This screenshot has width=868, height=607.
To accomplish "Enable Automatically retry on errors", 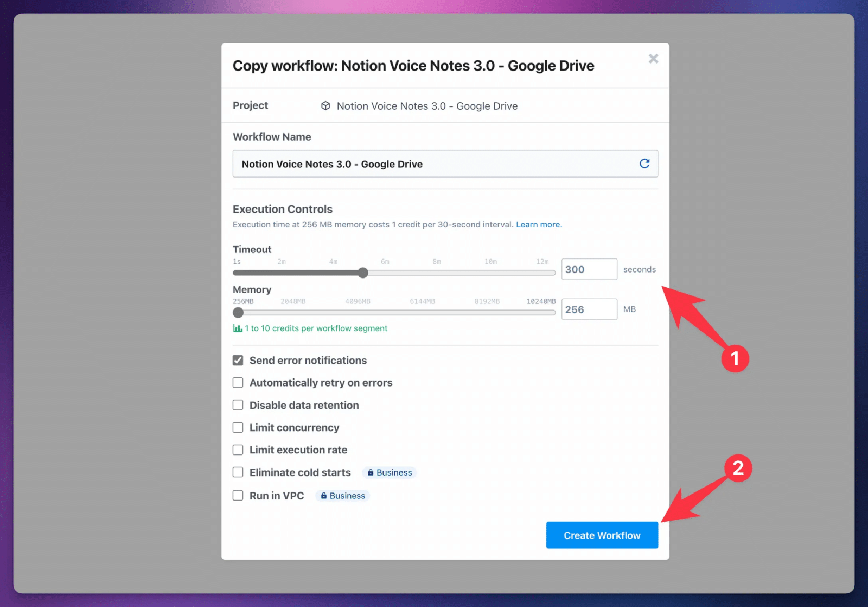I will (x=238, y=382).
